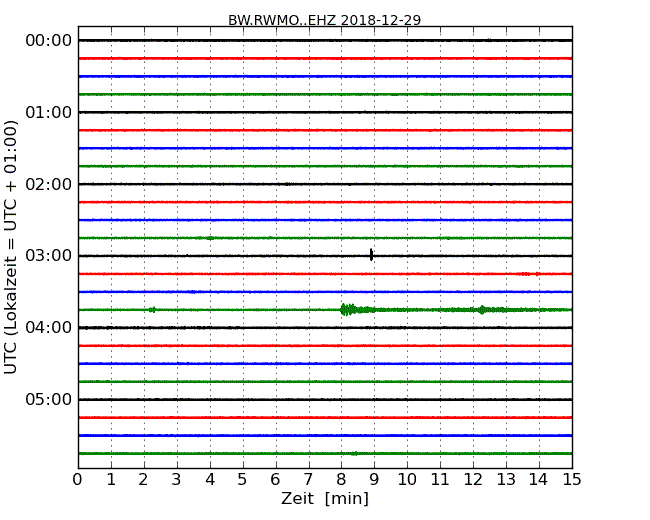Click the green blip near minute 4 before 03:00
The height and width of the screenshot is (520, 650).
point(210,238)
